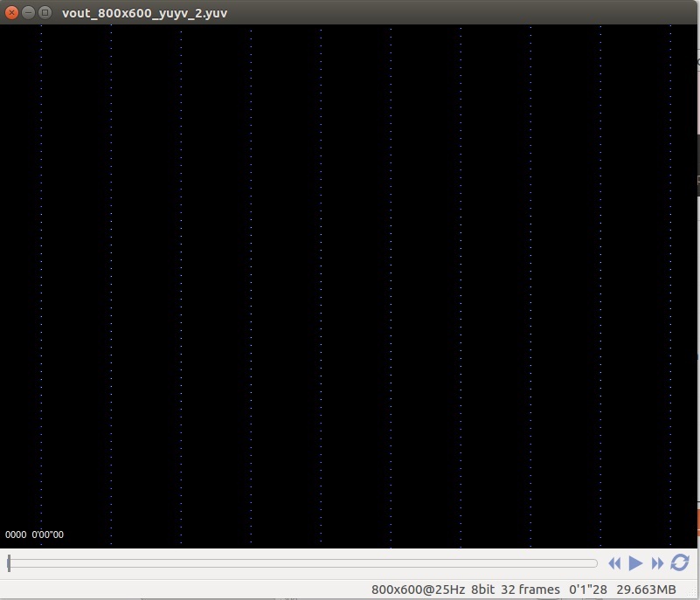Maximize the video player window
The width and height of the screenshot is (700, 600).
(45, 12)
